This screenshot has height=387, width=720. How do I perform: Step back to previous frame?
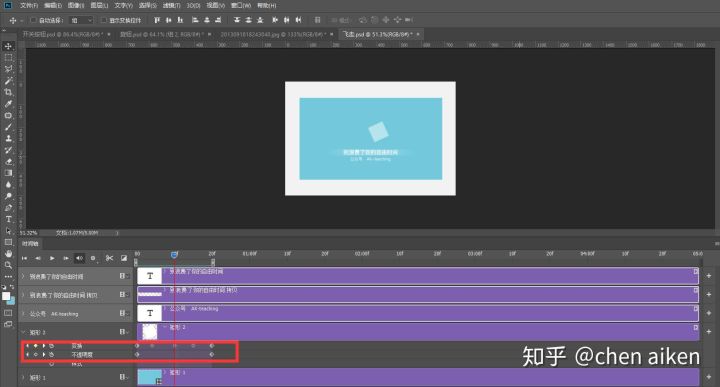pyautogui.click(x=38, y=258)
